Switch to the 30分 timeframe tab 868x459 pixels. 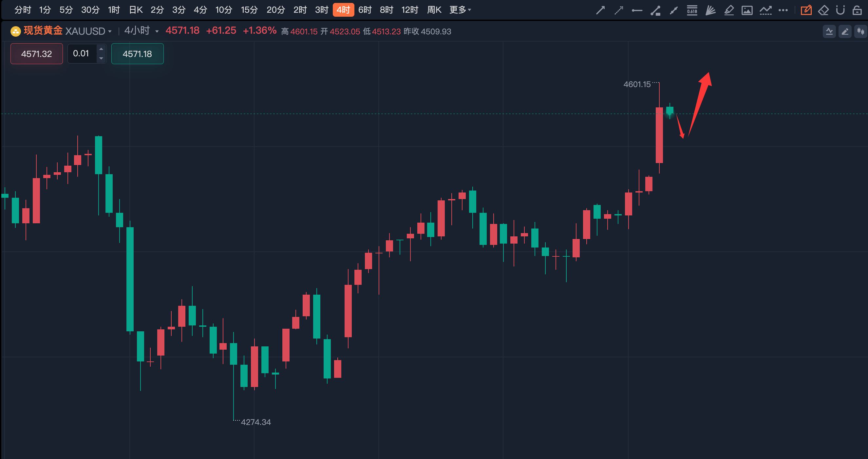[90, 10]
